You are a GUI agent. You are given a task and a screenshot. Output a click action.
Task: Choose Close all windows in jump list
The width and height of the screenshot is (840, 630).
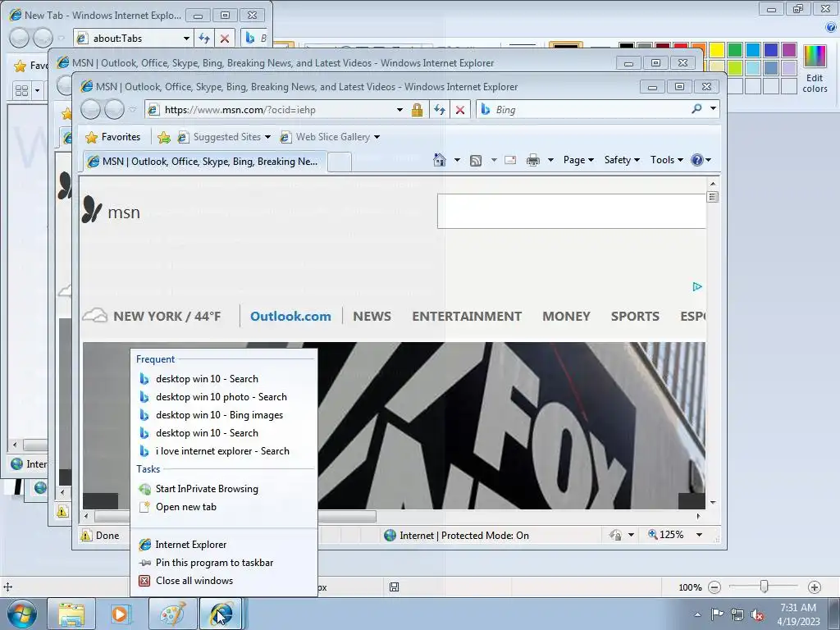[223, 581]
